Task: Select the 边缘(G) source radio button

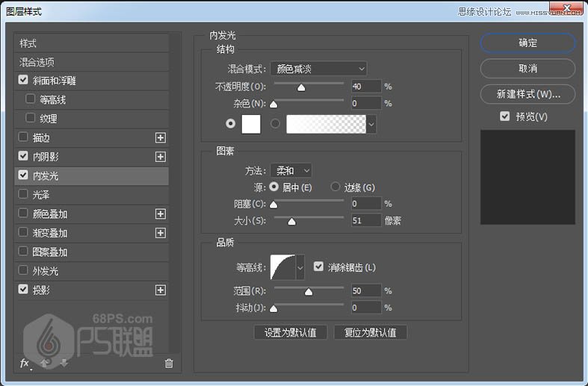Action: (x=335, y=187)
